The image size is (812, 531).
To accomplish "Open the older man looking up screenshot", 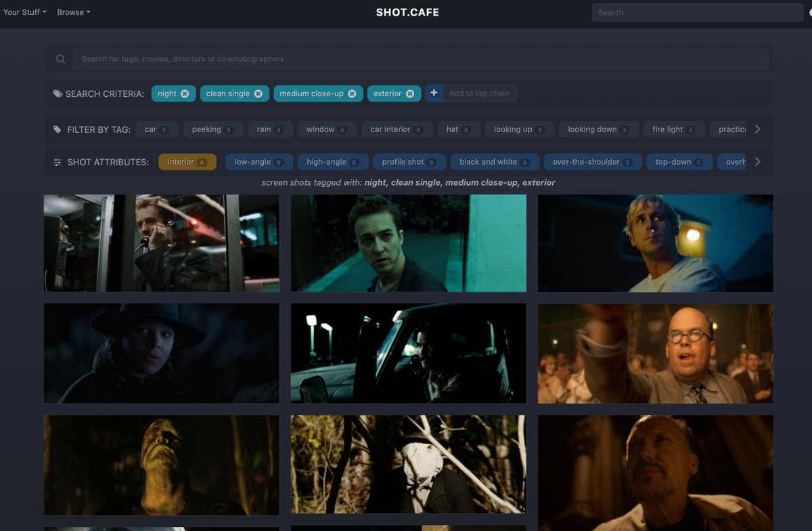I will pyautogui.click(x=656, y=473).
